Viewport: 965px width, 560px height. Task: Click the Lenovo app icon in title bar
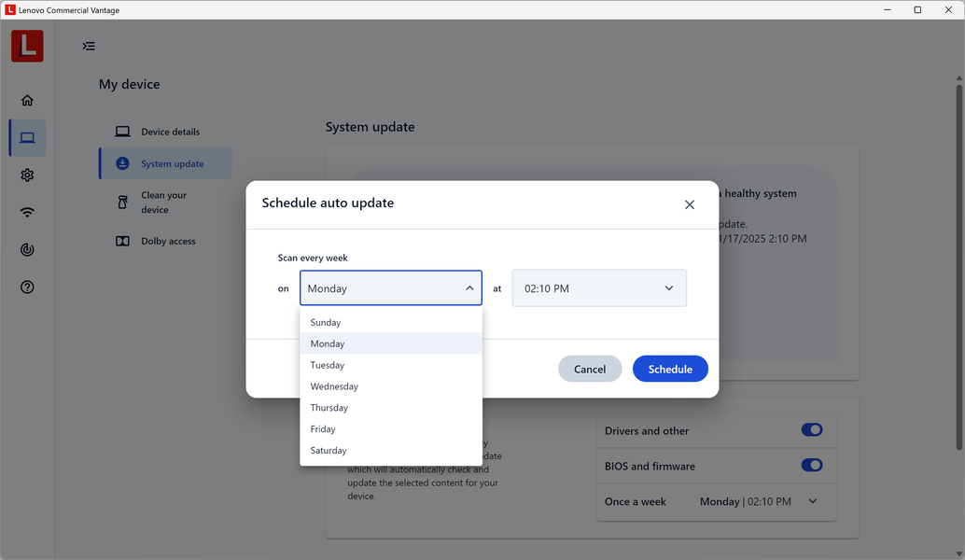[10, 10]
